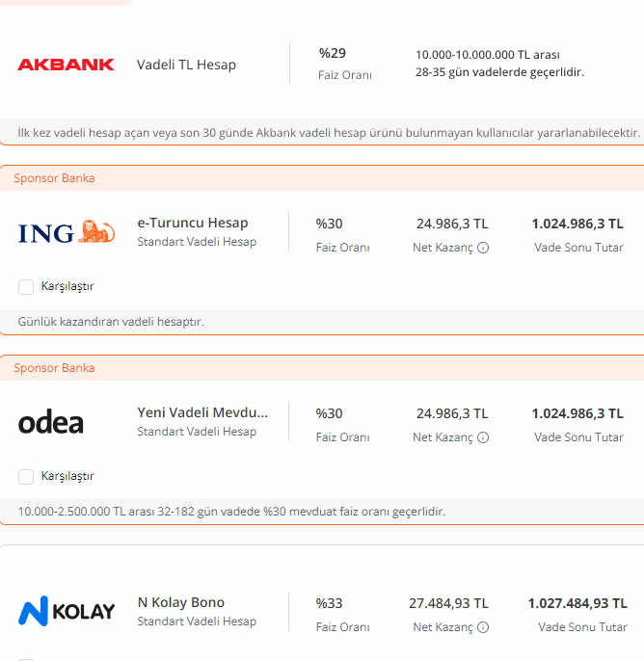Click the Akbank logo
Image resolution: width=644 pixels, height=661 pixels.
[66, 65]
